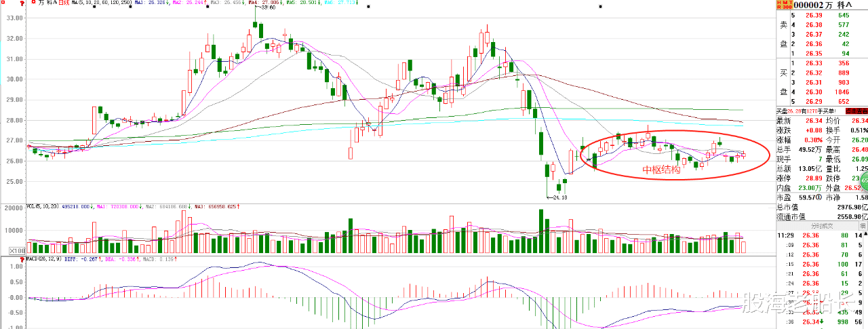Click the MA6 cyan moving average label

[341, 3]
